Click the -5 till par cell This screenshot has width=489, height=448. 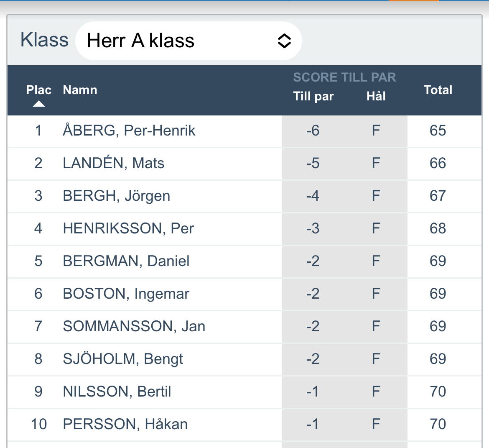[313, 163]
